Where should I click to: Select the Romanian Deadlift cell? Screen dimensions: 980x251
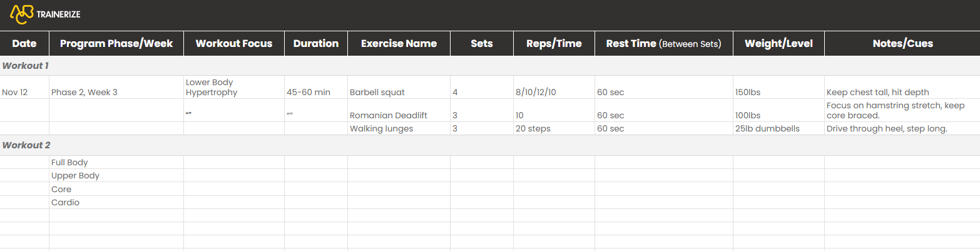click(x=399, y=110)
